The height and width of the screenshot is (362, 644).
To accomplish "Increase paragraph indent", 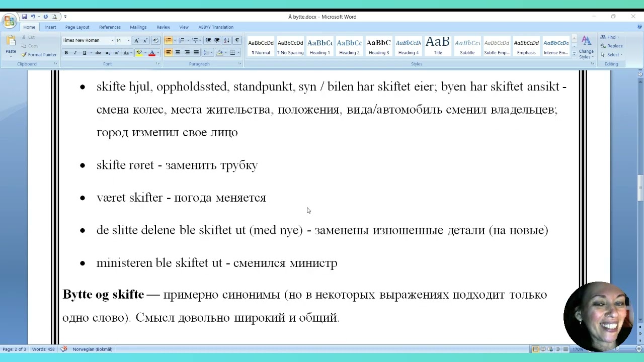I will coord(217,40).
